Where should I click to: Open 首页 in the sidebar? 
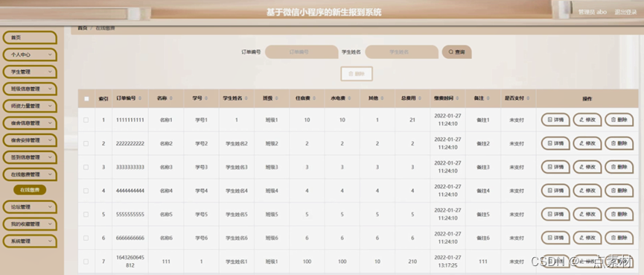click(30, 37)
